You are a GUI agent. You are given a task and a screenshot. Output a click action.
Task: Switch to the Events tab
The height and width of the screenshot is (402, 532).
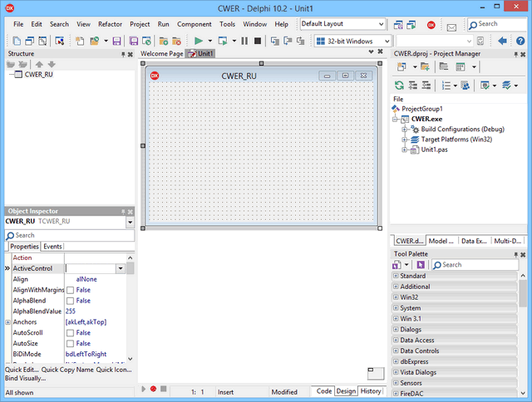pyautogui.click(x=52, y=247)
